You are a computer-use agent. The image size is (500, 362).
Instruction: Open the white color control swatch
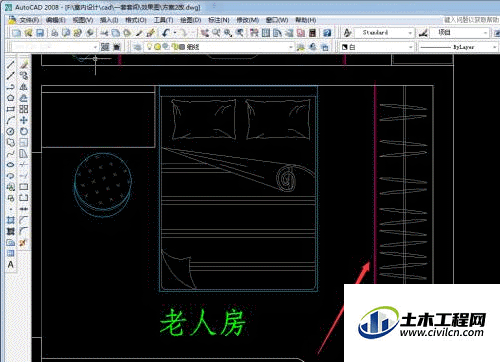click(377, 47)
